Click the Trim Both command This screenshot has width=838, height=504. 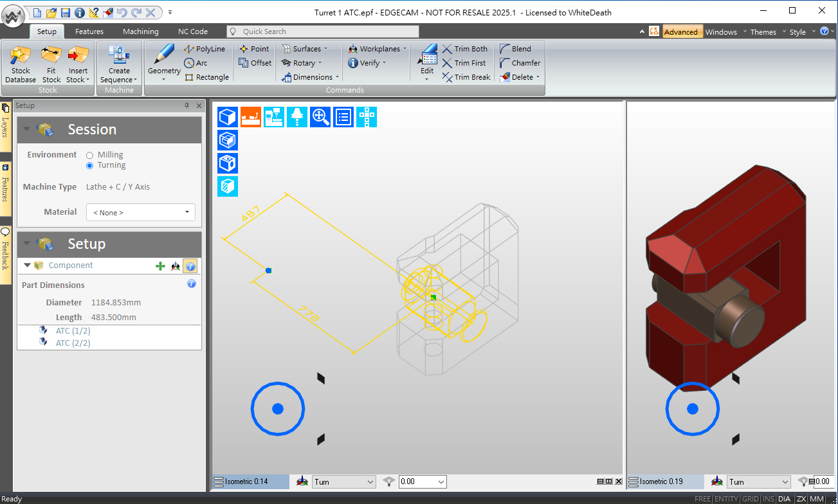point(464,49)
